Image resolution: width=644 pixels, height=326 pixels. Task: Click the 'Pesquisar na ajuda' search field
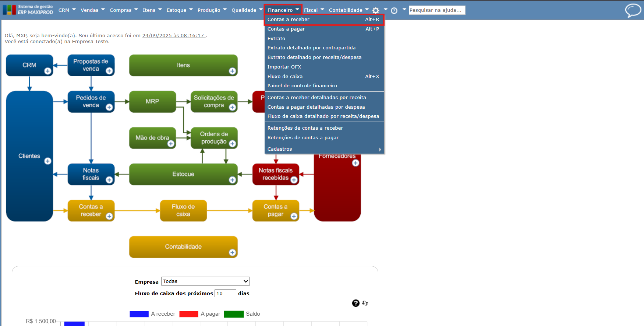[437, 10]
